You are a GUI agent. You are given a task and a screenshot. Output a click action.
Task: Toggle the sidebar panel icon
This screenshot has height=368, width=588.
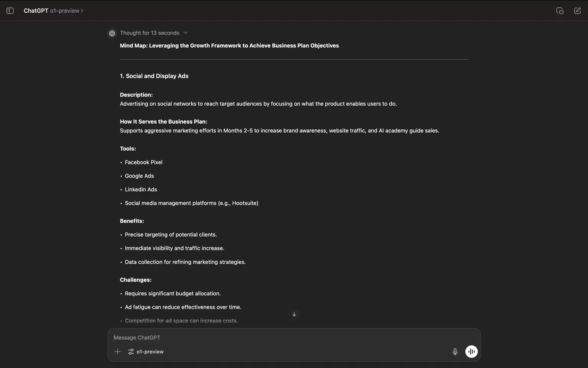pyautogui.click(x=10, y=11)
